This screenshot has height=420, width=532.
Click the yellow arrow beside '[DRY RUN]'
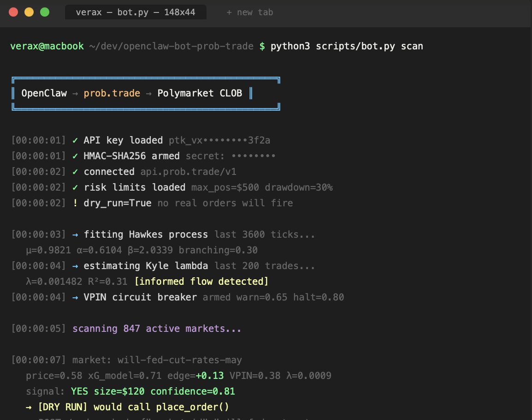pos(29,407)
